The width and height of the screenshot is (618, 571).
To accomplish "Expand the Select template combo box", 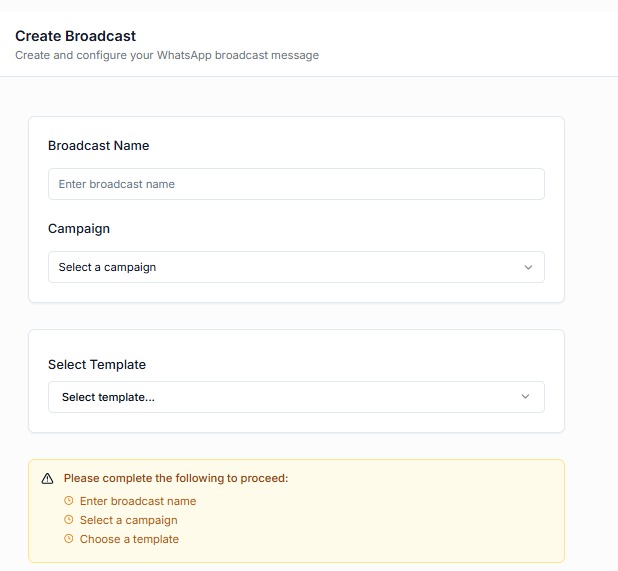I will (296, 397).
